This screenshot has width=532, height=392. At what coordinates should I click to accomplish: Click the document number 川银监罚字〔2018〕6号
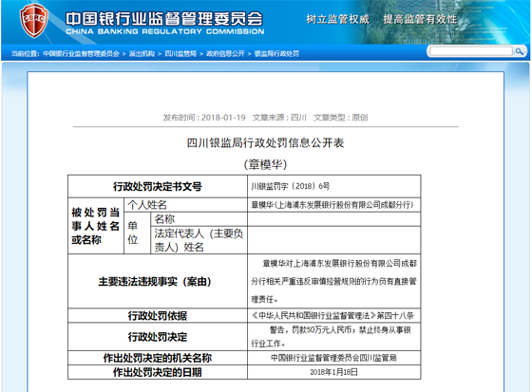pos(290,186)
